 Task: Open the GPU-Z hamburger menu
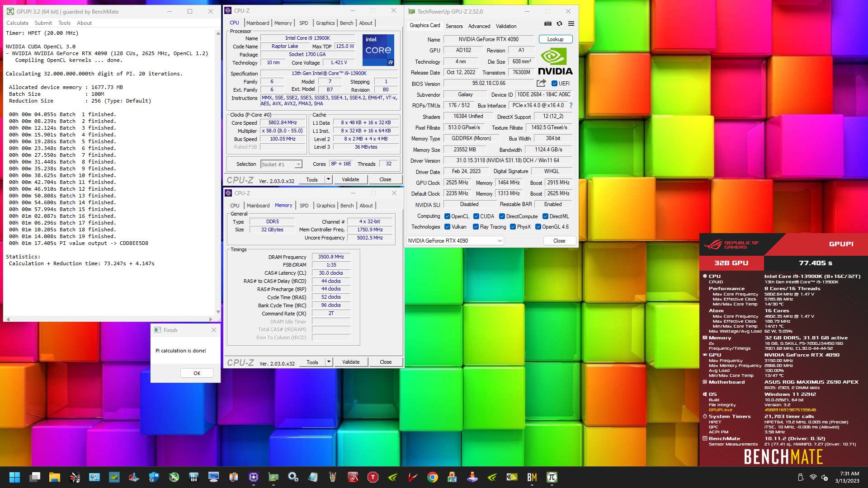pos(571,23)
